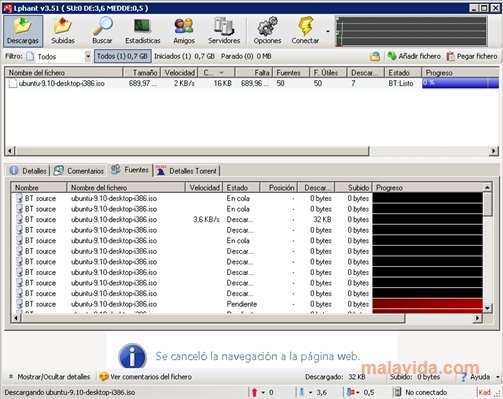
Task: Open the Amigos friends panel
Action: [x=184, y=31]
